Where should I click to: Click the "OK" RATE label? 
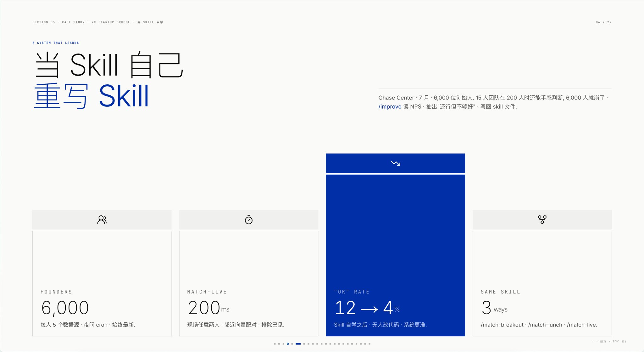352,292
